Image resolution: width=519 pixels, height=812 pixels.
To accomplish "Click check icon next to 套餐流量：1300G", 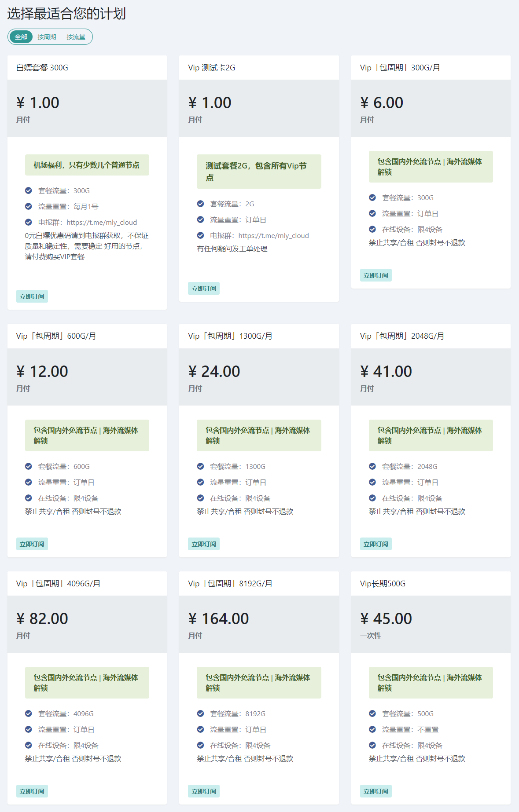I will (x=200, y=466).
